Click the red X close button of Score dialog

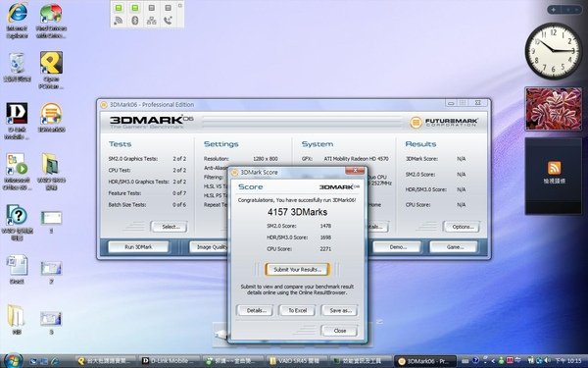(x=355, y=171)
